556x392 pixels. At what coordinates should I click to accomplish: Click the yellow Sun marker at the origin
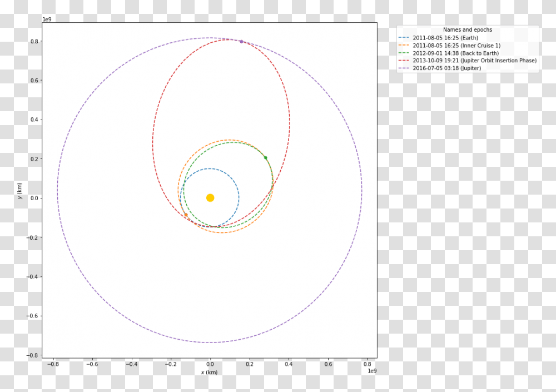click(210, 198)
